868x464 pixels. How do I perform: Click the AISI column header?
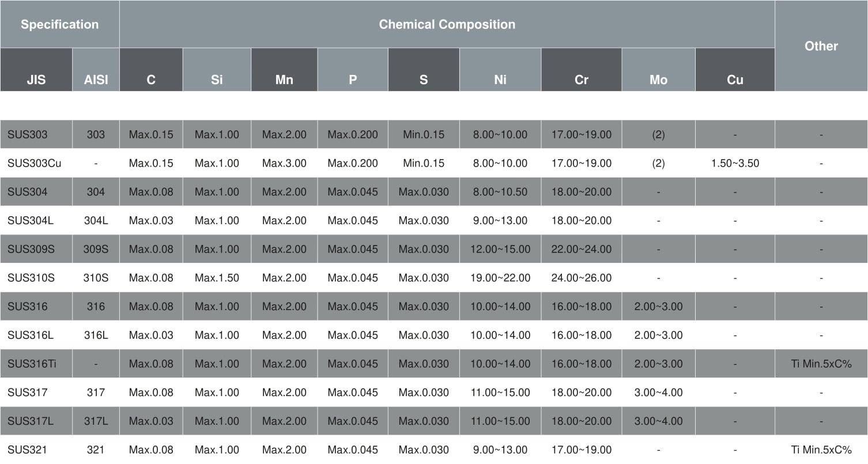click(x=96, y=70)
